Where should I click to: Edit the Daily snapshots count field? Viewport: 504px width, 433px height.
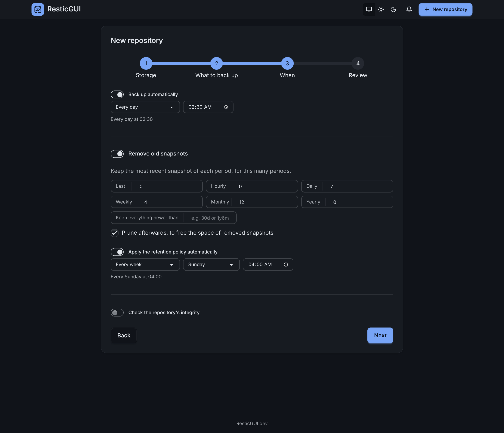pyautogui.click(x=347, y=186)
